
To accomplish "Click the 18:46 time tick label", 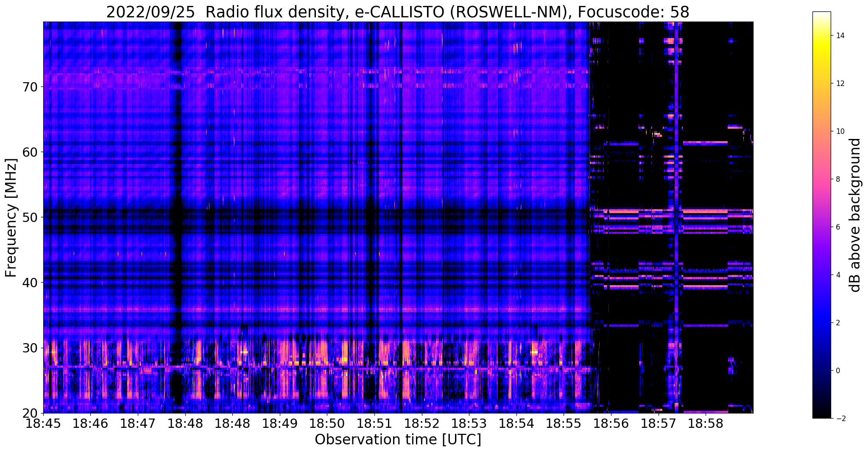I will coord(90,424).
